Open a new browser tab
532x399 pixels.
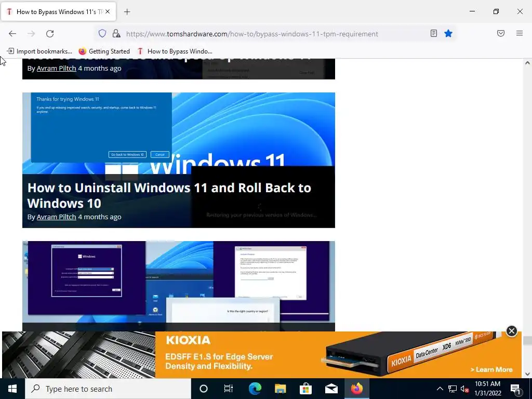pyautogui.click(x=127, y=12)
